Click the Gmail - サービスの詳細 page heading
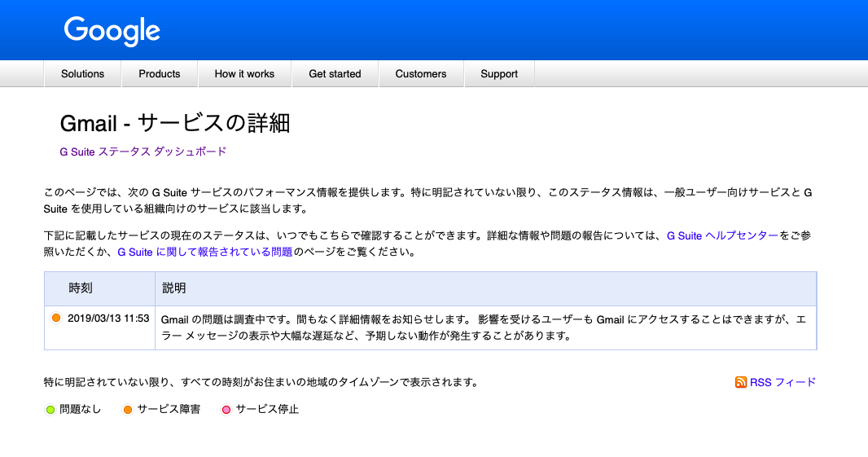Viewport: 868px width, 457px height. 175,124
